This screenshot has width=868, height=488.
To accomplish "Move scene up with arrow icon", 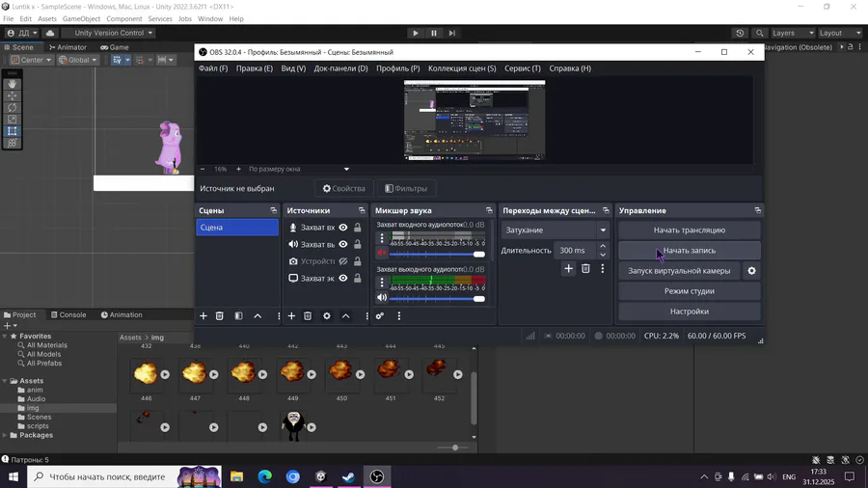I will pyautogui.click(x=258, y=316).
